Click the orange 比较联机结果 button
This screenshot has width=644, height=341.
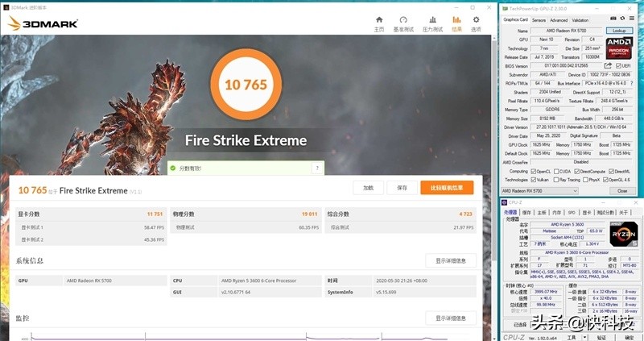(447, 188)
